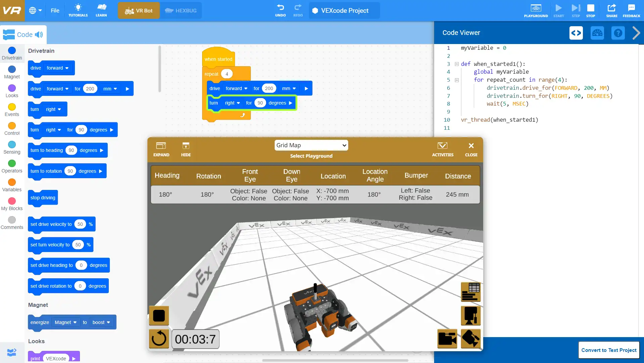Open the VR Bot robot selector
The height and width of the screenshot is (363, 644).
[x=138, y=10]
